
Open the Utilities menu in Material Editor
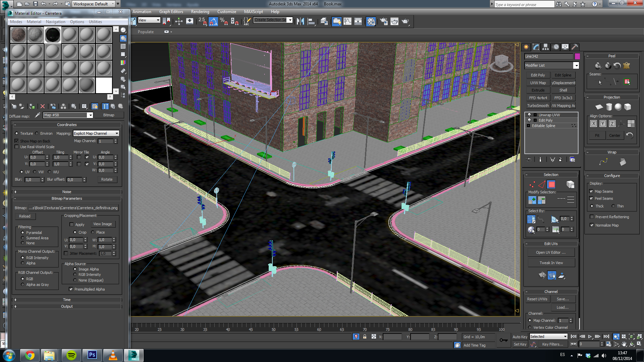(x=95, y=22)
